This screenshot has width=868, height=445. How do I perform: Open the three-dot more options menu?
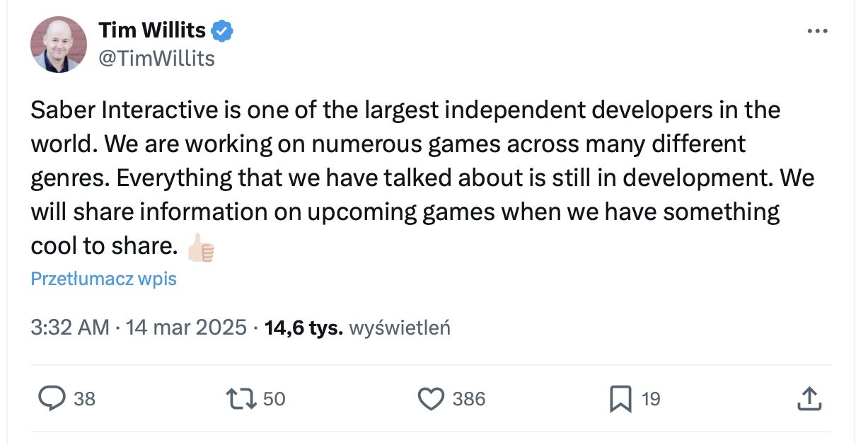click(817, 31)
